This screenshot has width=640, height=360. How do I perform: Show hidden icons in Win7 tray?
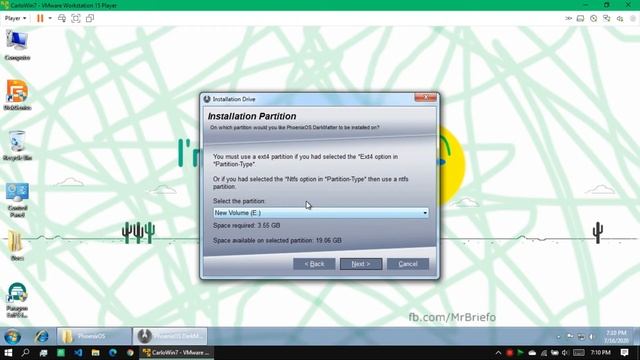pyautogui.click(x=558, y=337)
